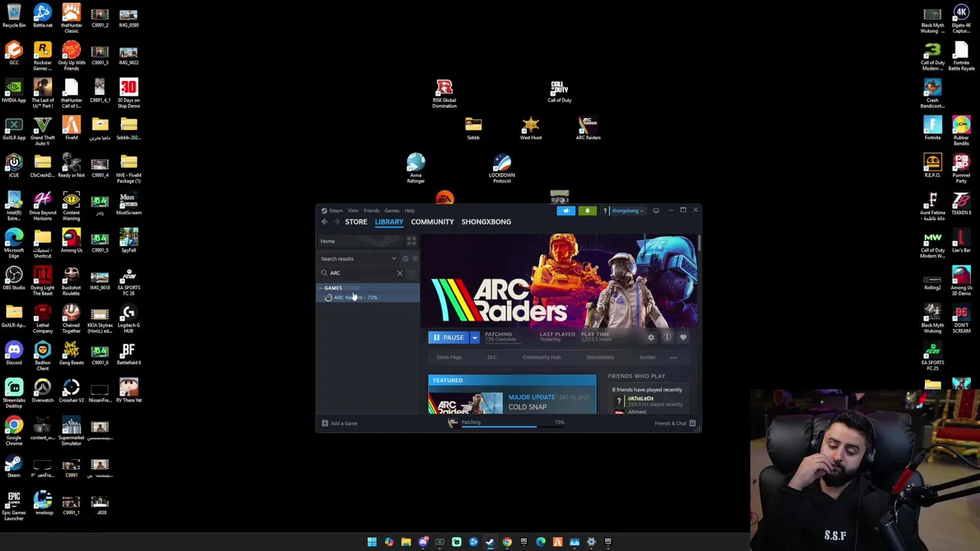This screenshot has width=980, height=551.
Task: Select the OBS Studio desktop icon
Action: pos(14,279)
